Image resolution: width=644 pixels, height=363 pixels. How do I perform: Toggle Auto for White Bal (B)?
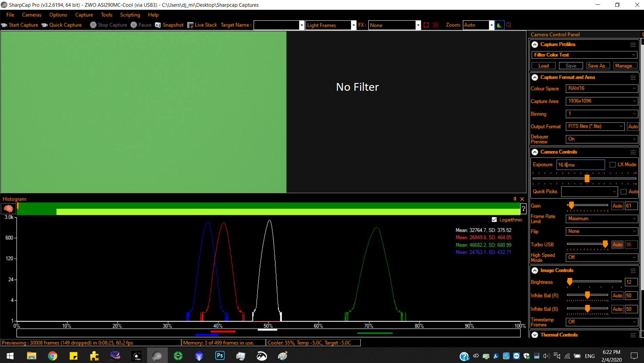617,309
